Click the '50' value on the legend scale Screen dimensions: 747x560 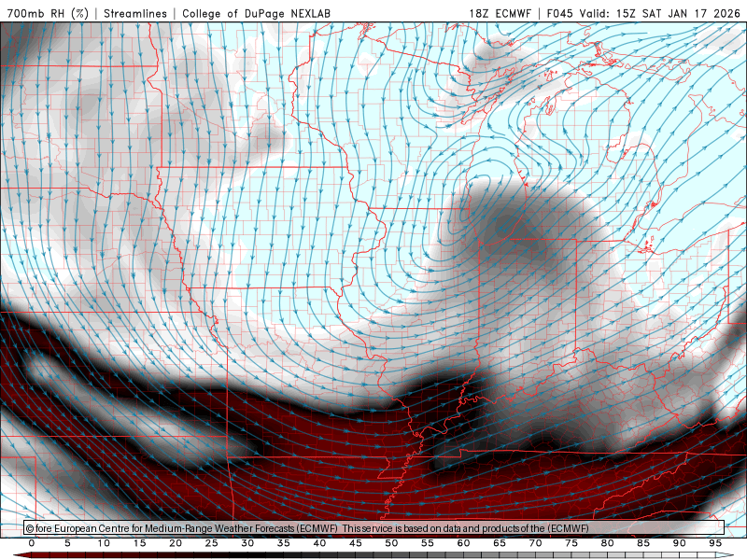[391, 543]
